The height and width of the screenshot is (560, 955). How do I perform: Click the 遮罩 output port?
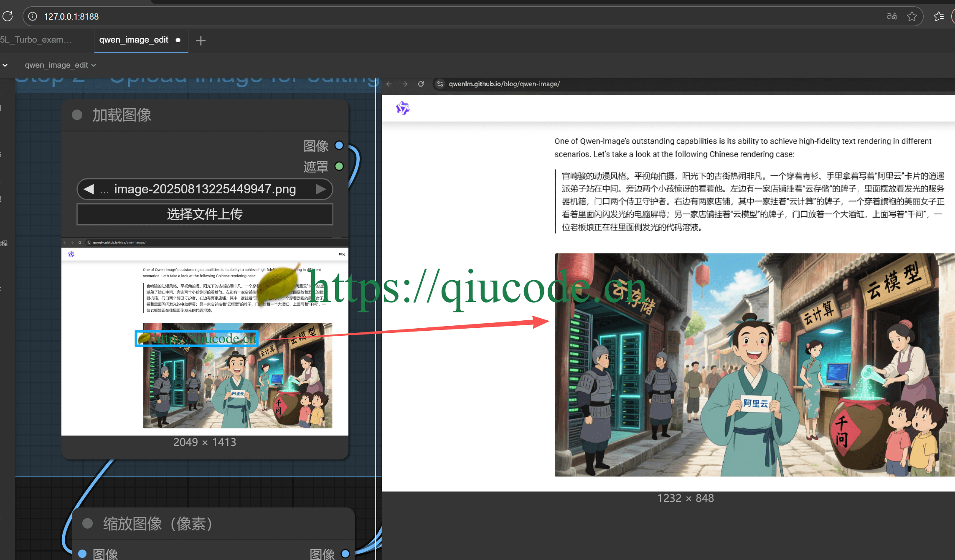pyautogui.click(x=339, y=166)
